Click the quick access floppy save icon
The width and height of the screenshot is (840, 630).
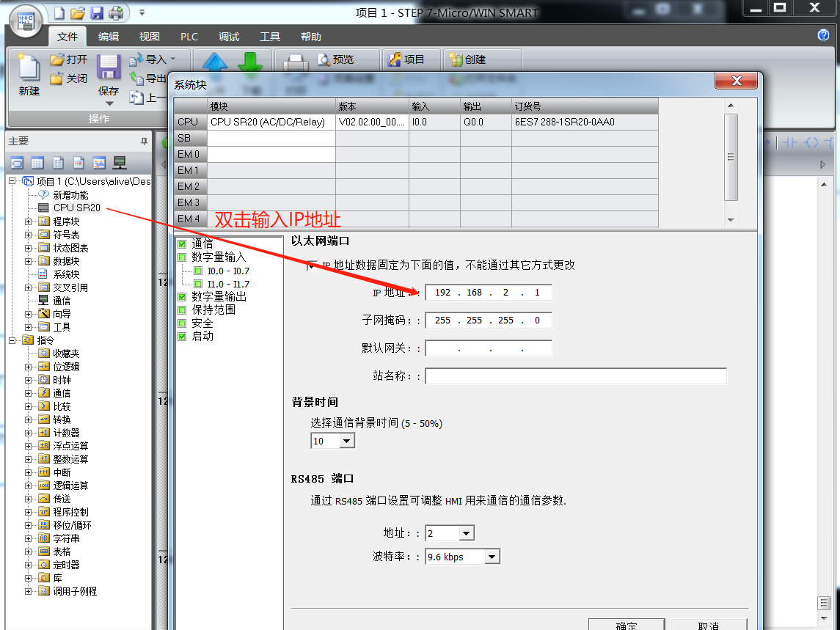[97, 12]
